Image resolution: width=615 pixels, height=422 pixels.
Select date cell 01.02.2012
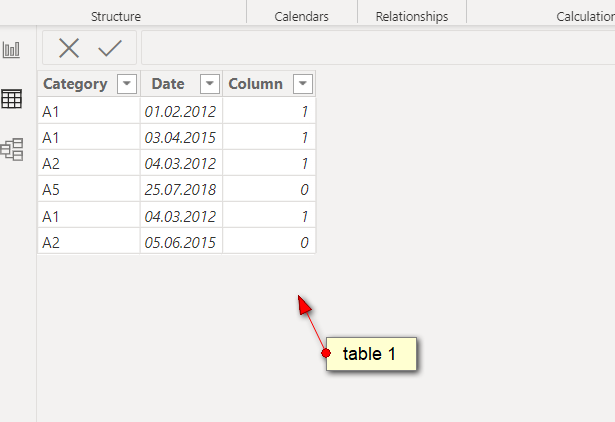(x=181, y=111)
